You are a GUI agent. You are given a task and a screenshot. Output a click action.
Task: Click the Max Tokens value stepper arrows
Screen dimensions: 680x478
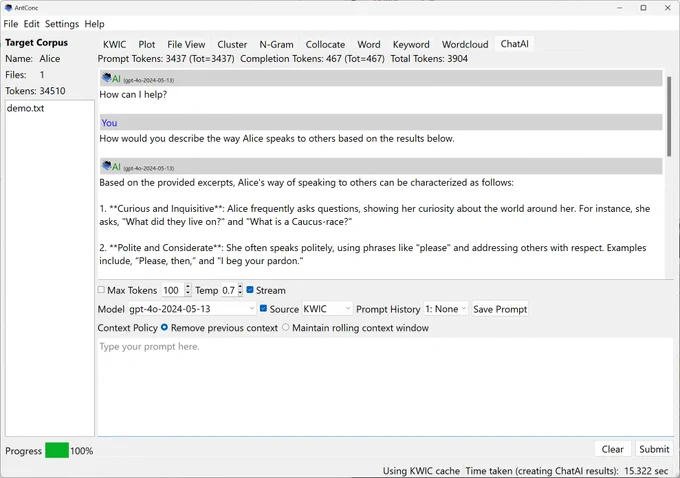pos(187,290)
